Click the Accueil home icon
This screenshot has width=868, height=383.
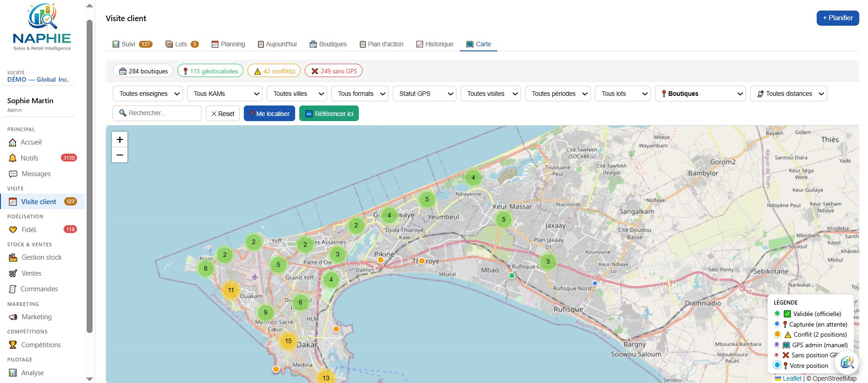coord(13,143)
